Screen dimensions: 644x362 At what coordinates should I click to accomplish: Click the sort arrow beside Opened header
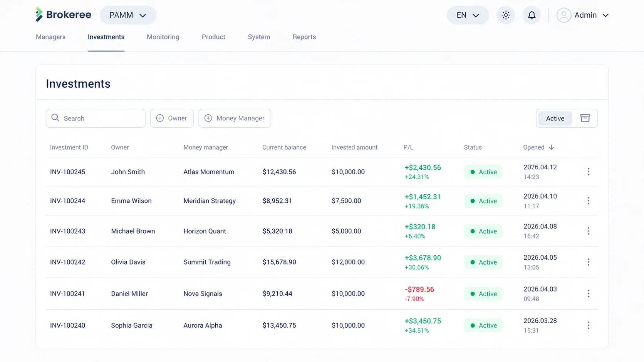pyautogui.click(x=551, y=147)
